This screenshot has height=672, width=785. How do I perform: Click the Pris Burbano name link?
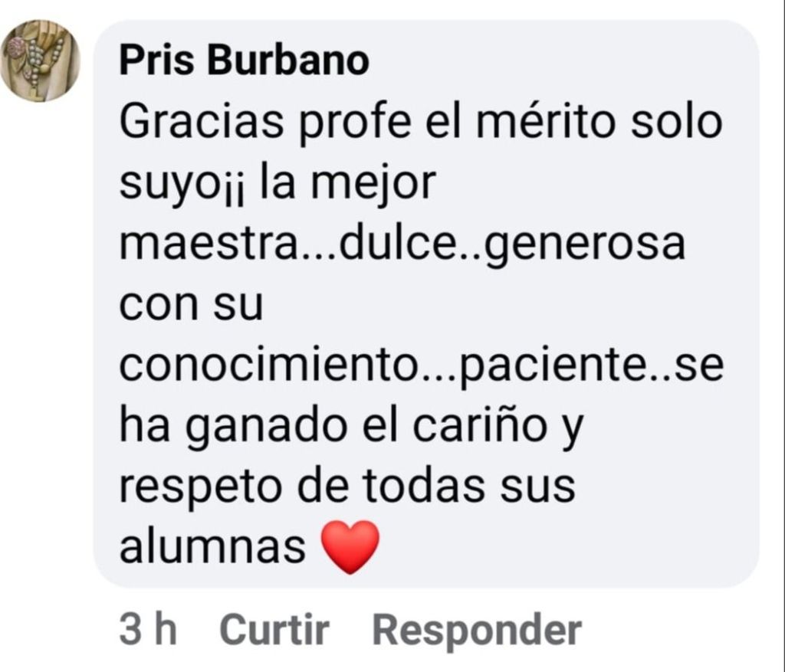click(x=244, y=61)
